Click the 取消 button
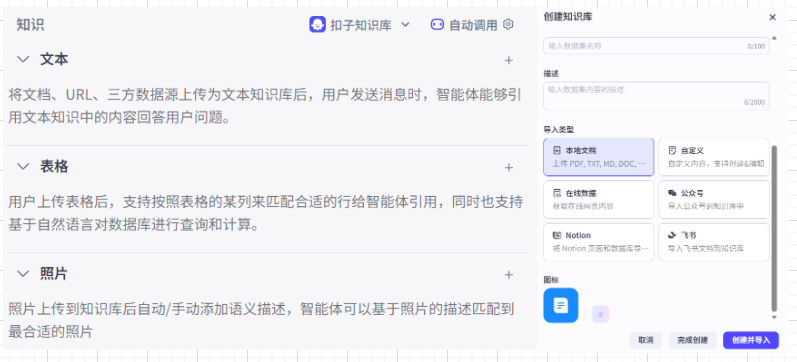797x362 pixels. [646, 340]
